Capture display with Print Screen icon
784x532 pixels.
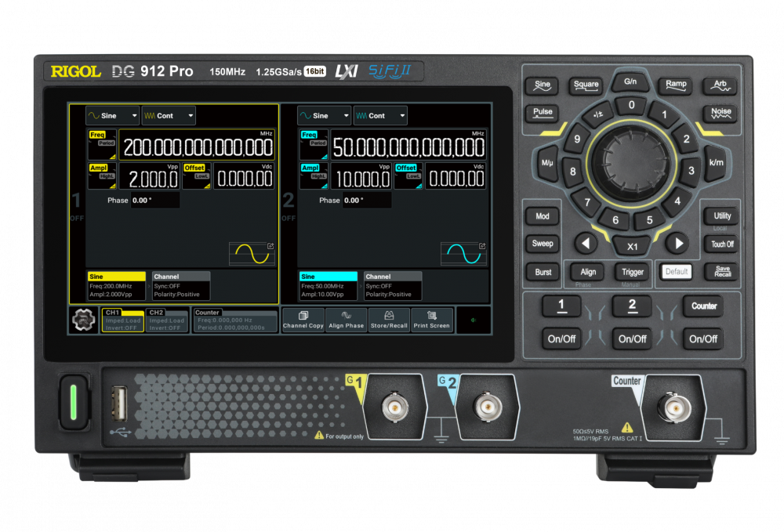pos(431,320)
